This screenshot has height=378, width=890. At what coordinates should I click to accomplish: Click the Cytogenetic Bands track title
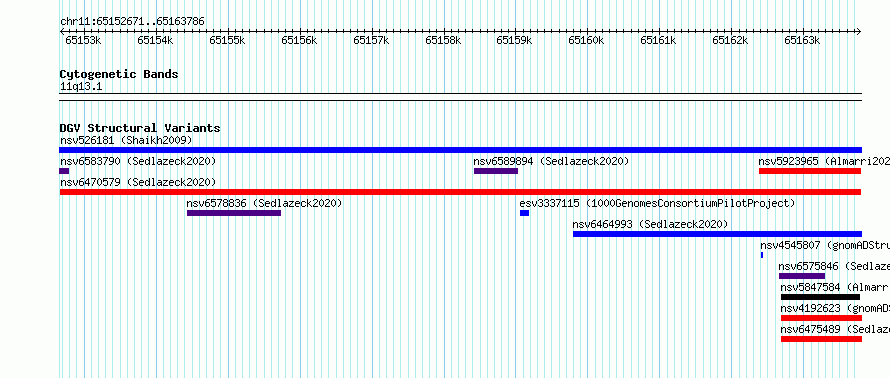119,74
